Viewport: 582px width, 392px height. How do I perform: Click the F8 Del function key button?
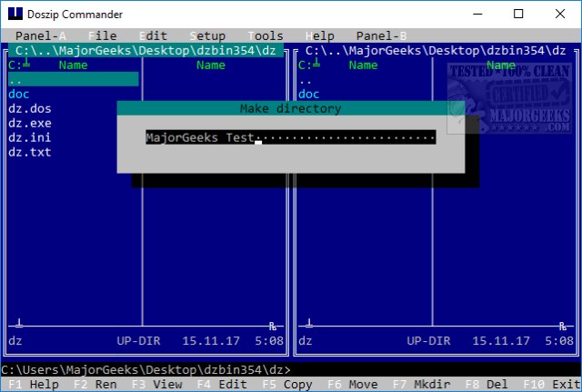[487, 384]
